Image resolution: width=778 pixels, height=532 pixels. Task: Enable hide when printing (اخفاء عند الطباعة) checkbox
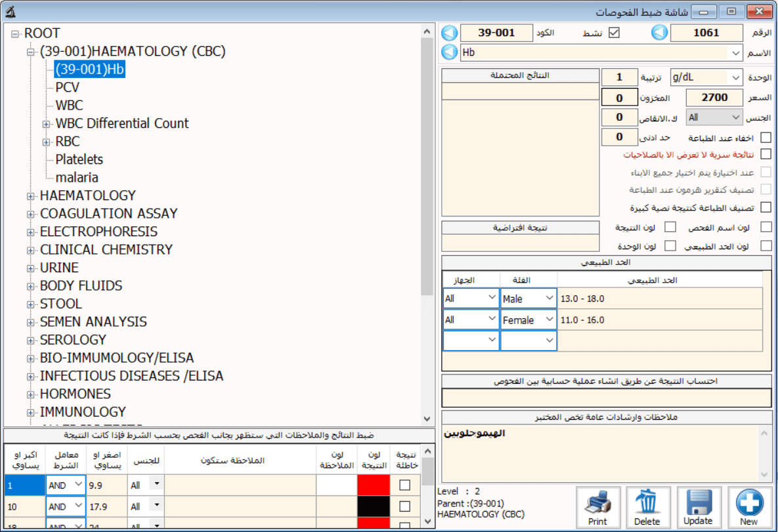coord(766,138)
